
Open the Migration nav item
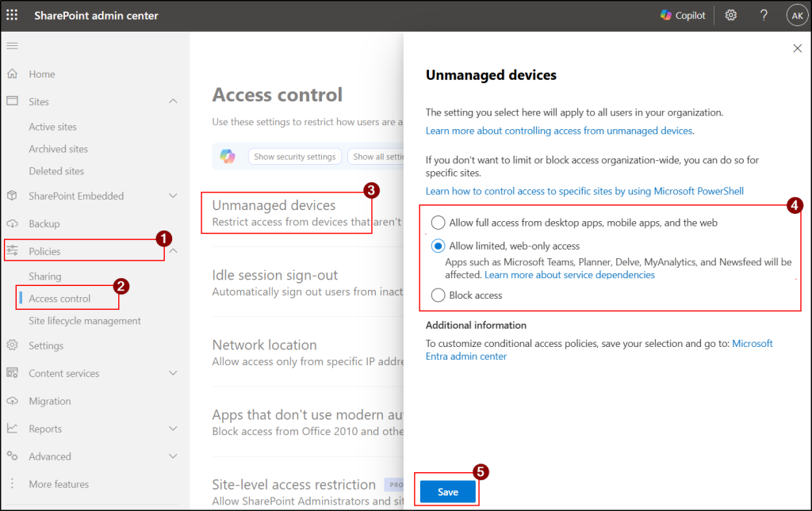tap(50, 401)
